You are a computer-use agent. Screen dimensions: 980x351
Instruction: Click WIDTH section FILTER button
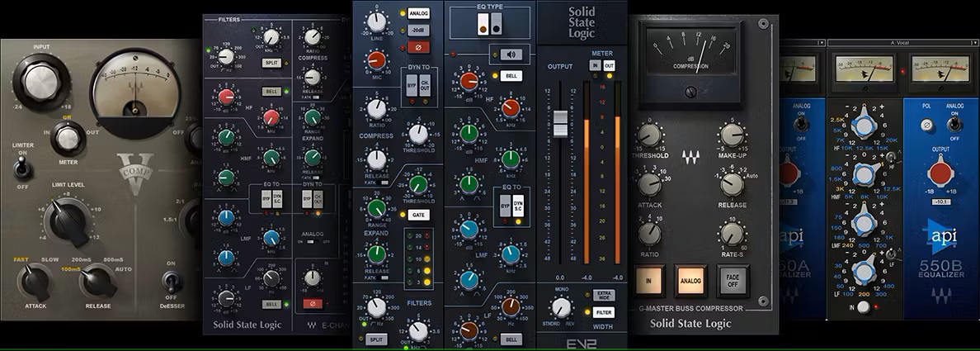[x=604, y=312]
